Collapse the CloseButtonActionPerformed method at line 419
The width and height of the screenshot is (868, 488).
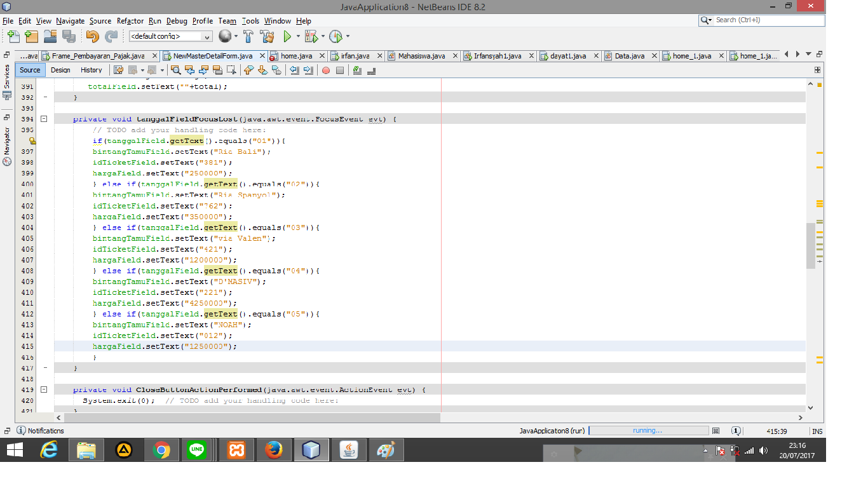click(43, 390)
